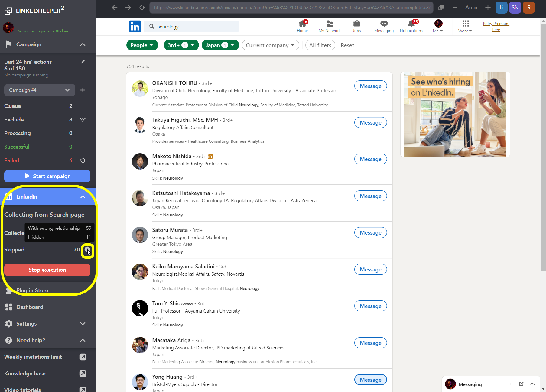The height and width of the screenshot is (392, 546).
Task: Click the browser URL address bar
Action: pyautogui.click(x=291, y=8)
